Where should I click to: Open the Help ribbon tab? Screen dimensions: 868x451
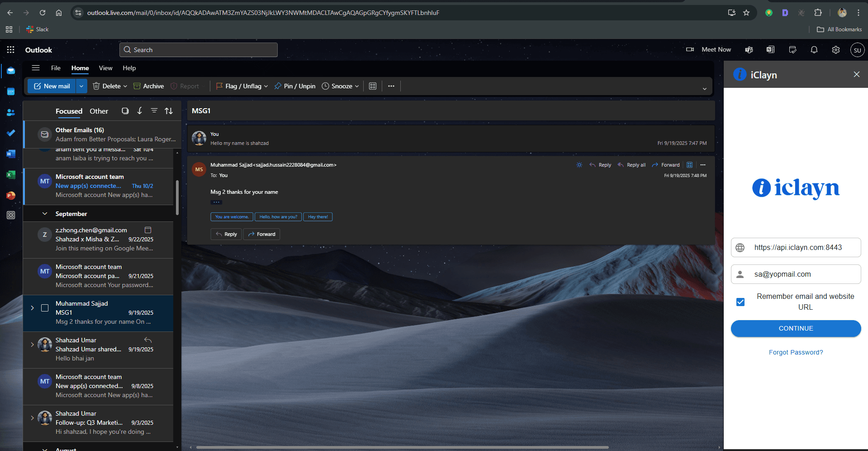pyautogui.click(x=129, y=68)
